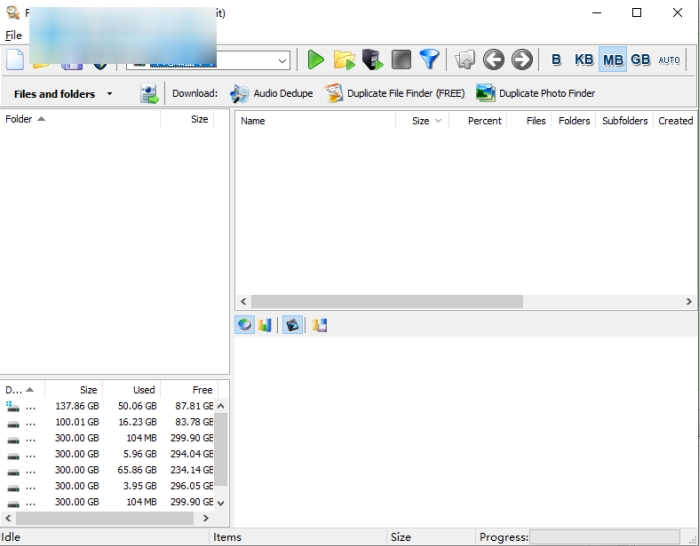700x546 pixels.
Task: Open the Duplicate File Finder (FREE) link
Action: tap(406, 93)
